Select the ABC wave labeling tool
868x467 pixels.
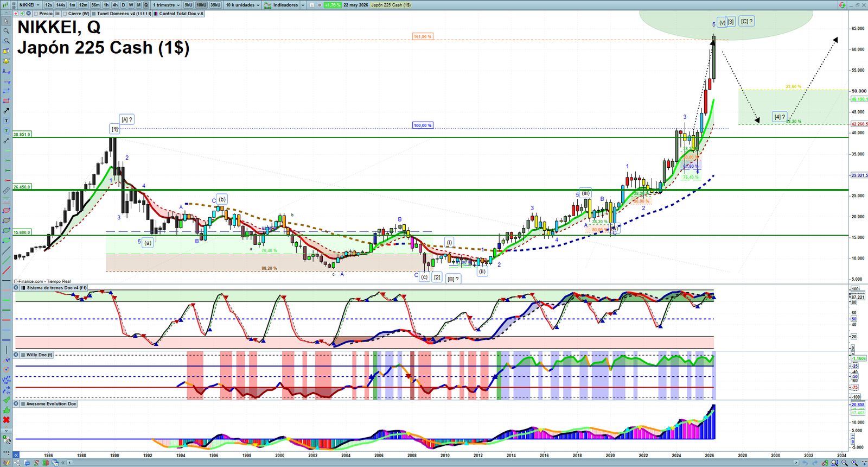(x=7, y=390)
